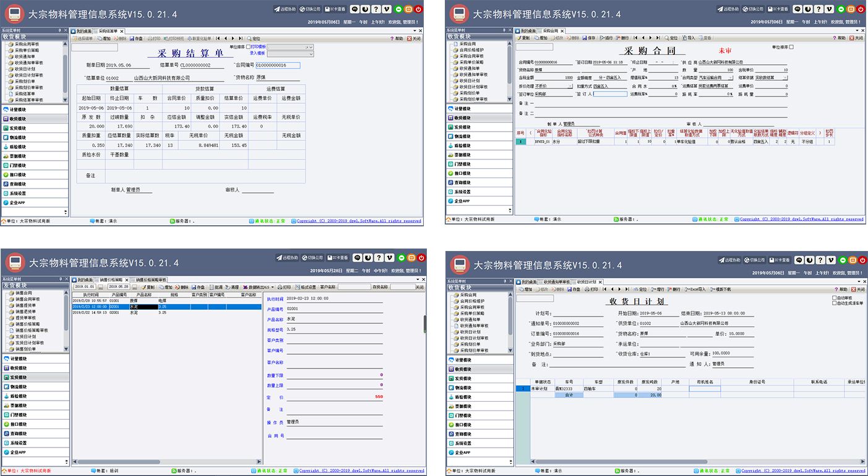Viewport: 868px width, 476px height.
Task: Switch to 我的桌面 tab in 采购结算单 window
Action: 82,30
